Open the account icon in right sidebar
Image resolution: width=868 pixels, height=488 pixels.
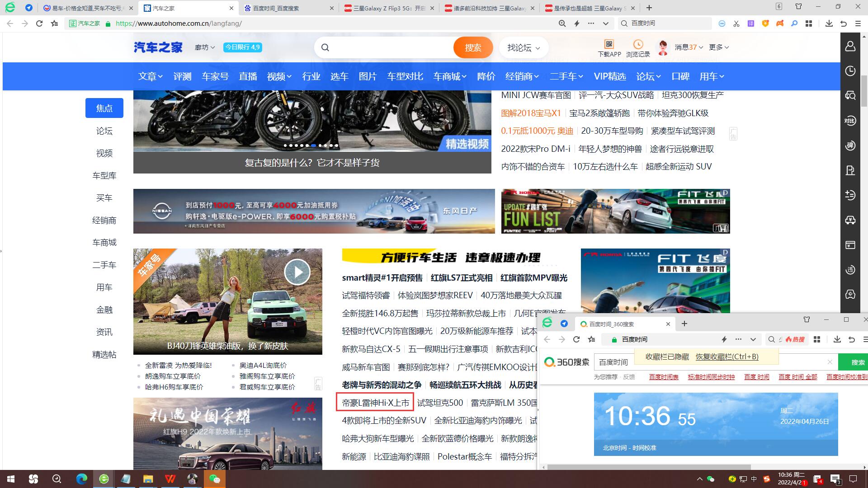(850, 46)
